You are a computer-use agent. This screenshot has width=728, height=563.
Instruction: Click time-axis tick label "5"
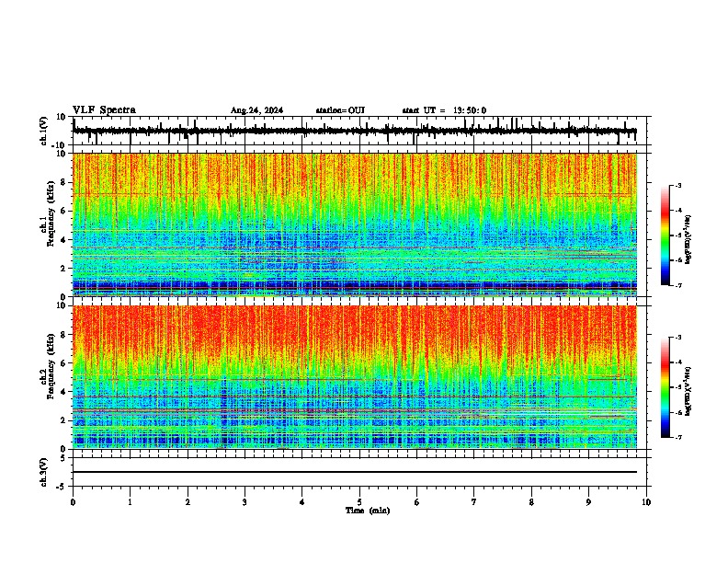tap(359, 502)
